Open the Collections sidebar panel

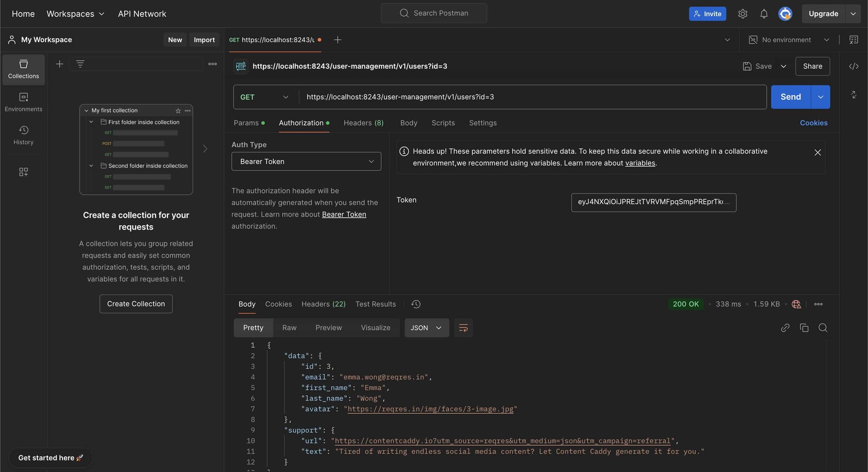23,69
